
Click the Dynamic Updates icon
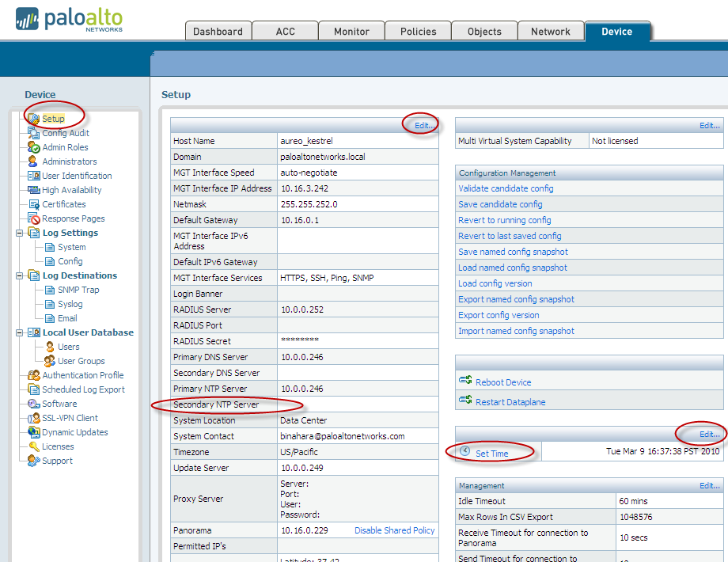(x=34, y=432)
